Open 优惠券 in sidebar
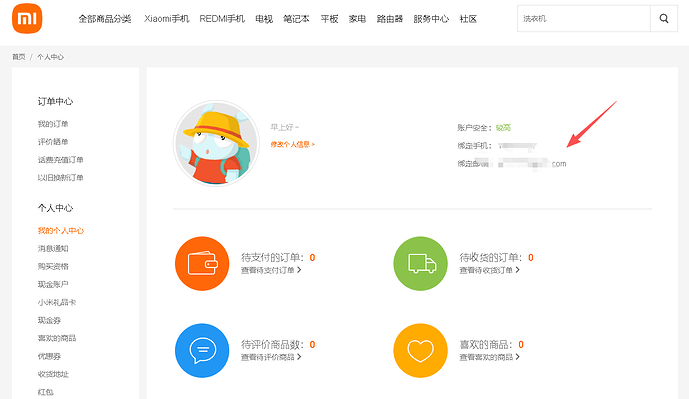The image size is (689, 399). pyautogui.click(x=49, y=356)
